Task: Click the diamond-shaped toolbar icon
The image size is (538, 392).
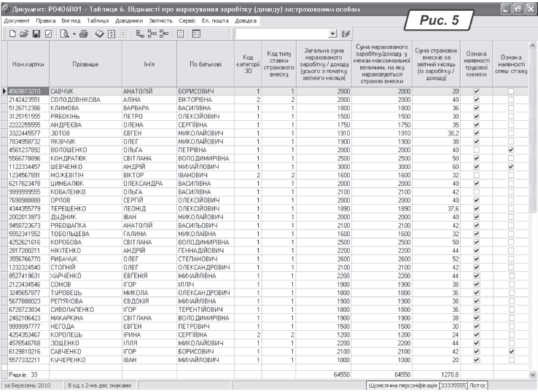Action: coord(100,34)
